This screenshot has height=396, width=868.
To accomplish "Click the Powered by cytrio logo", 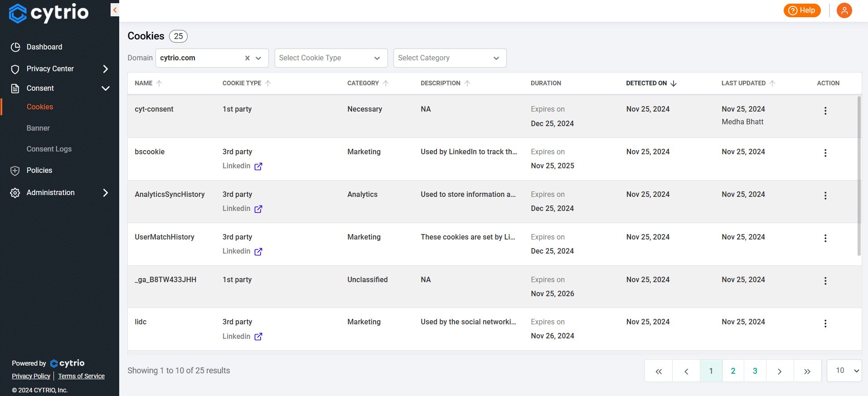I will tap(68, 363).
